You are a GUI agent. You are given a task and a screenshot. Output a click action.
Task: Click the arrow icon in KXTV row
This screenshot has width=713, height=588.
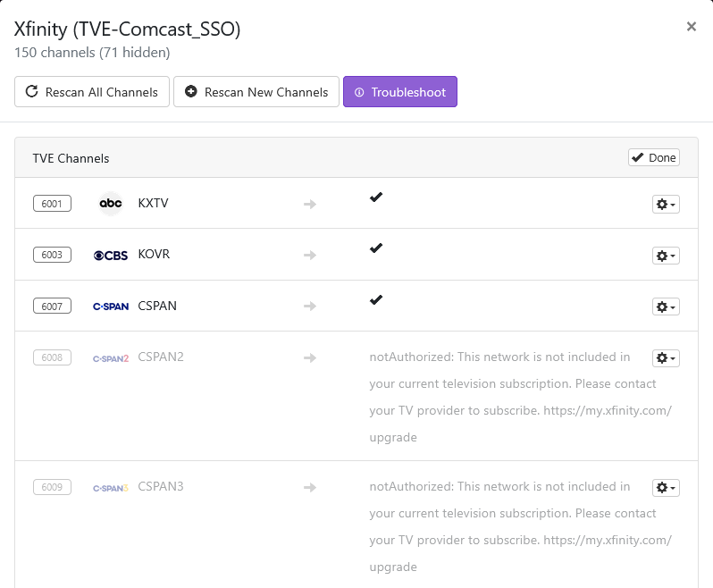coord(310,204)
